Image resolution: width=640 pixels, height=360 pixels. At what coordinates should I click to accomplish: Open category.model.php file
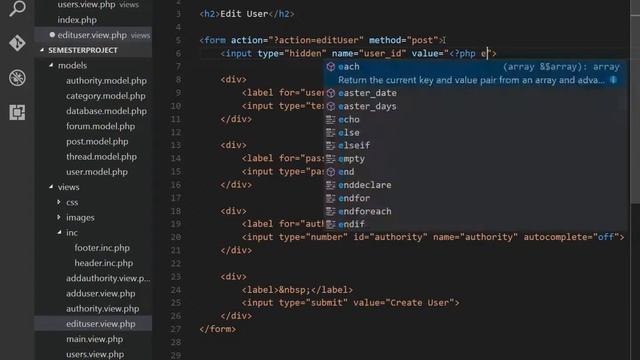coord(105,96)
